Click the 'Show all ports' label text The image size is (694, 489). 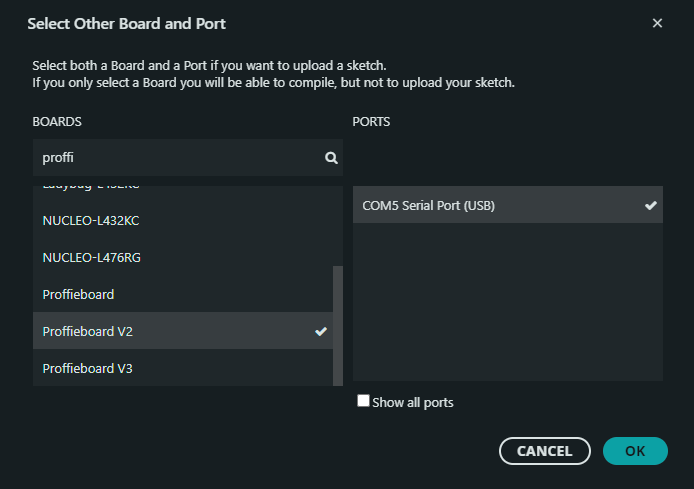point(412,402)
